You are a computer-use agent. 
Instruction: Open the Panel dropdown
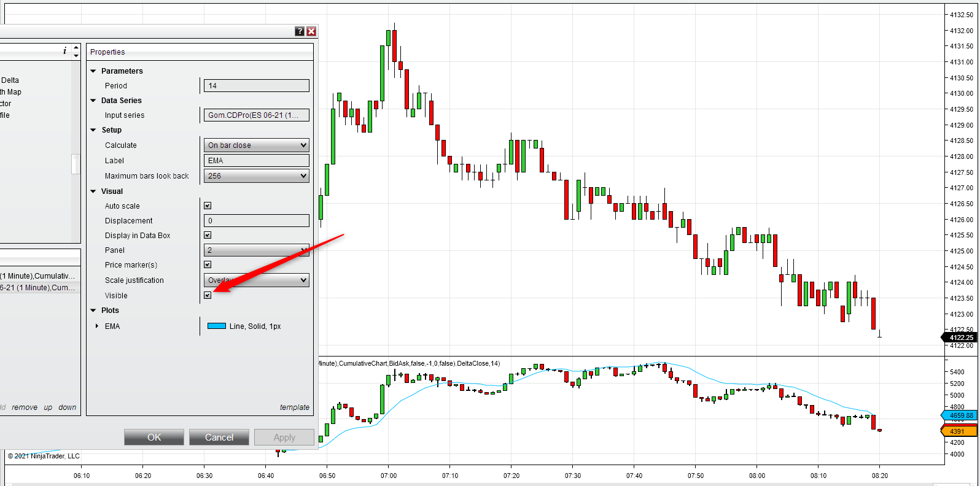point(257,250)
